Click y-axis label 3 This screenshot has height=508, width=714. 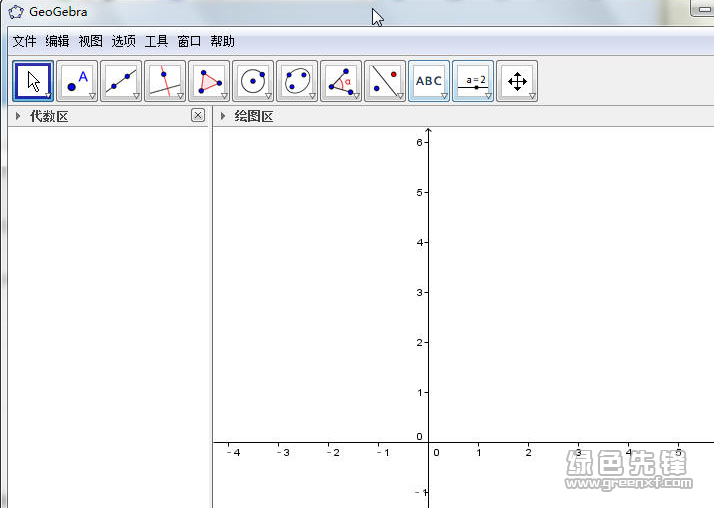point(419,293)
